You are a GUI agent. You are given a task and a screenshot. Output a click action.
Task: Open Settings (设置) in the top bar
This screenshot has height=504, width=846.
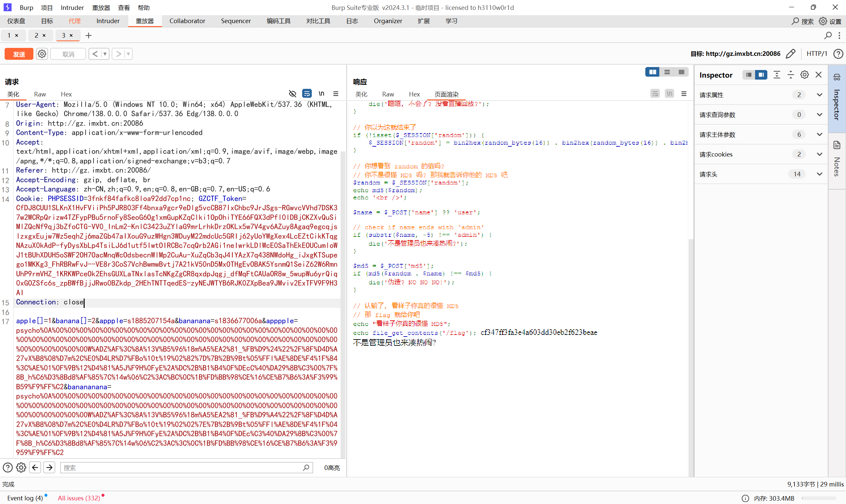tap(830, 21)
